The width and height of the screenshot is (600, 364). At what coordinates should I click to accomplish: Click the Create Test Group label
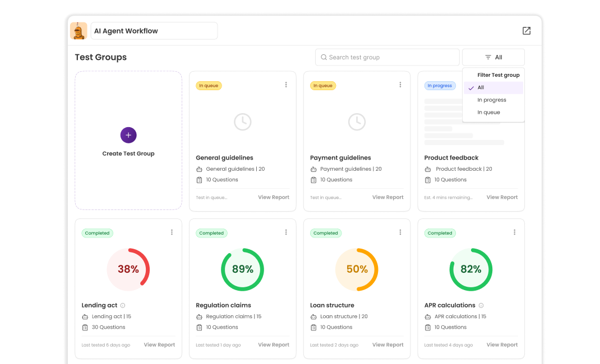click(x=128, y=153)
